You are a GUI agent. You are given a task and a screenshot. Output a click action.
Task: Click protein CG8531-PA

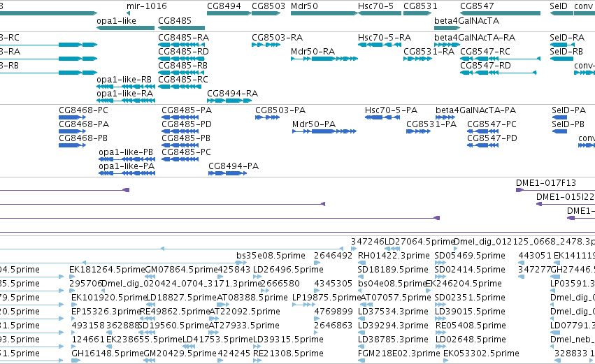(x=418, y=131)
